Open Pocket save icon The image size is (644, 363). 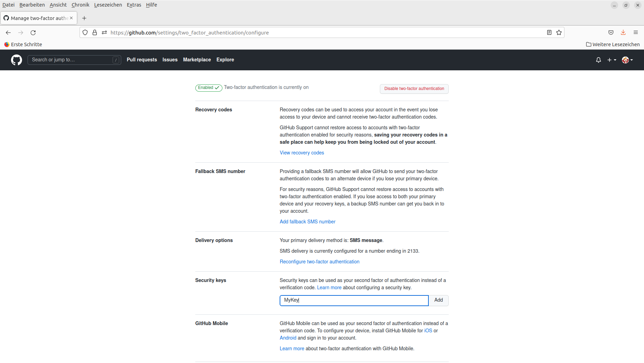(x=611, y=32)
